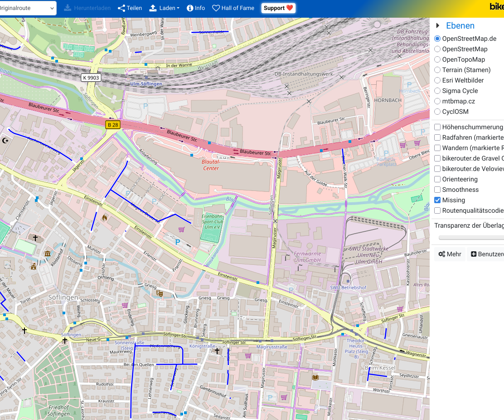
Task: Click the shopping cart icon near Blaubeurer Str.
Action: click(x=402, y=145)
